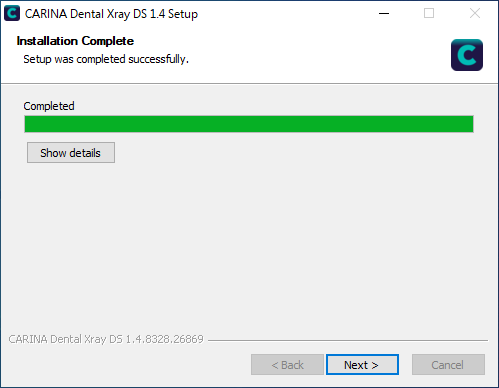Click the full green installation progress bar
Viewport: 499px width, 388px height.
[x=249, y=124]
